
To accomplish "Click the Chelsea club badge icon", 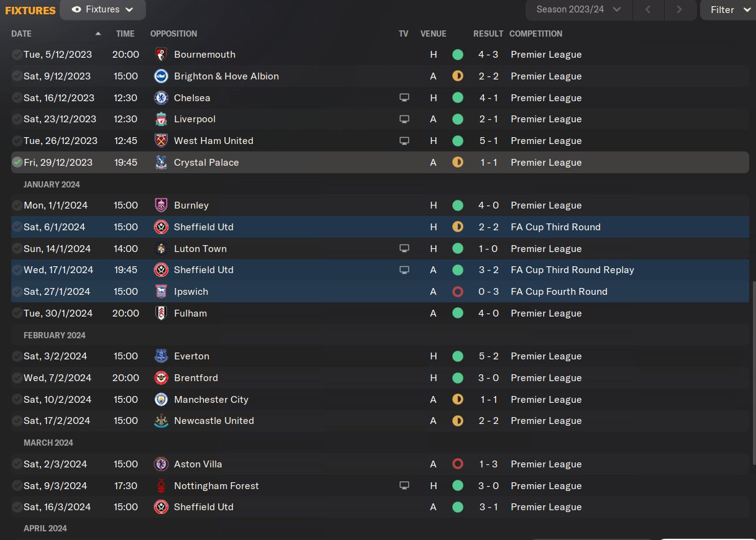I will [161, 97].
